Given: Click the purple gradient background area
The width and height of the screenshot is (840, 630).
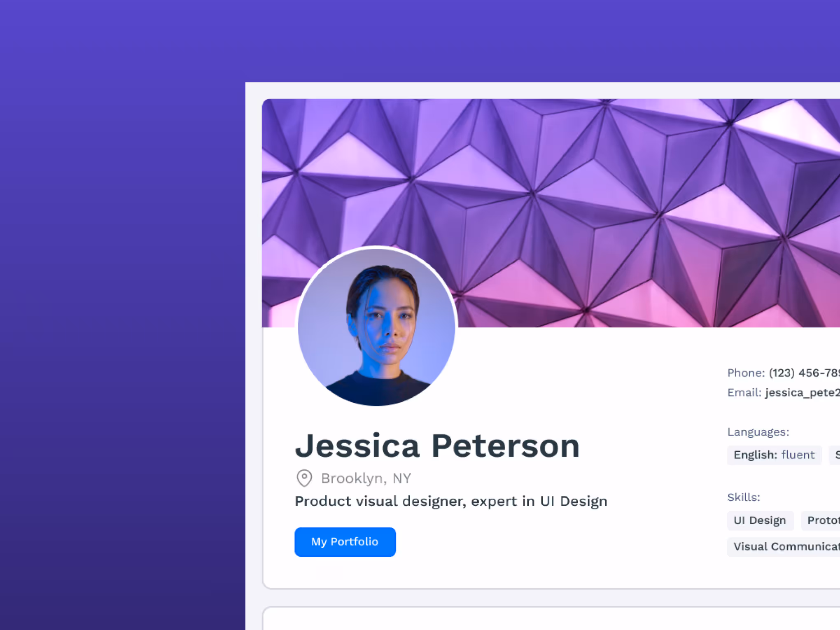Looking at the screenshot, I should [123, 315].
